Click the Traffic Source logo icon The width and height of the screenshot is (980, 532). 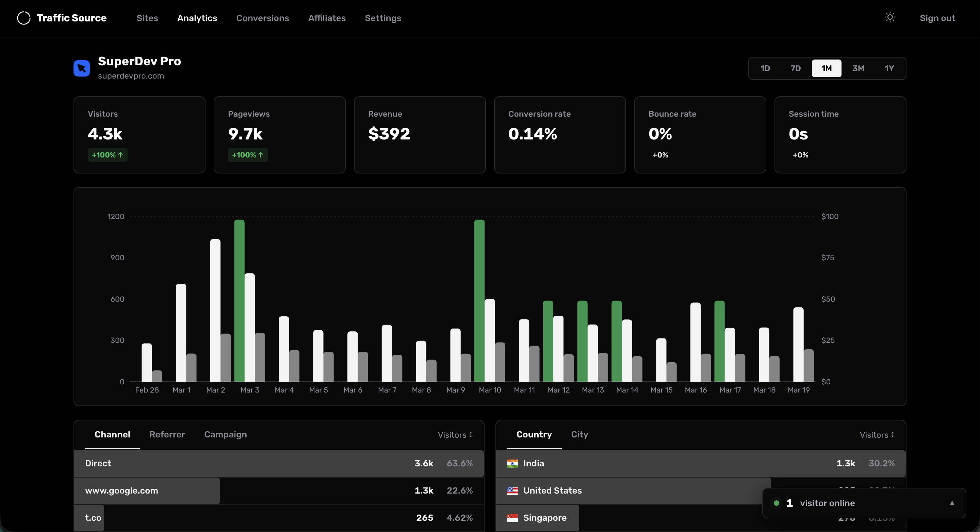23,18
